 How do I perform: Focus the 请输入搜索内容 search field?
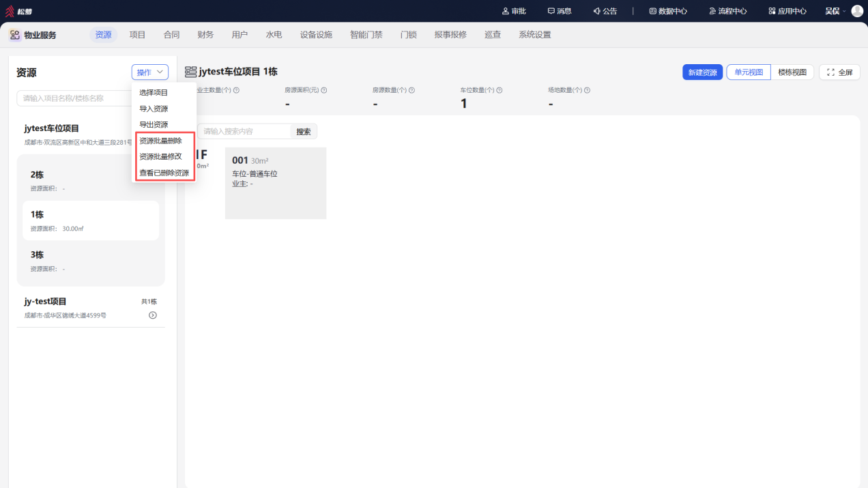(244, 132)
